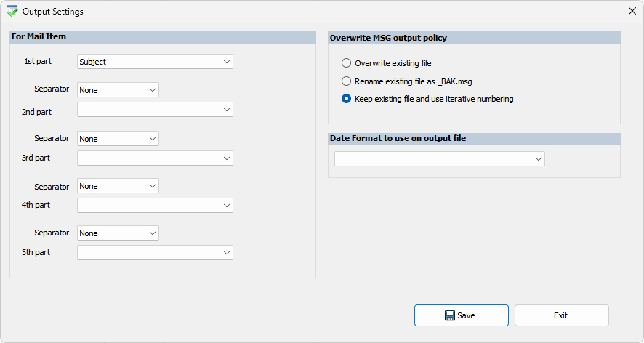Expand the 3rd part dropdown
644x343 pixels.
pos(155,158)
